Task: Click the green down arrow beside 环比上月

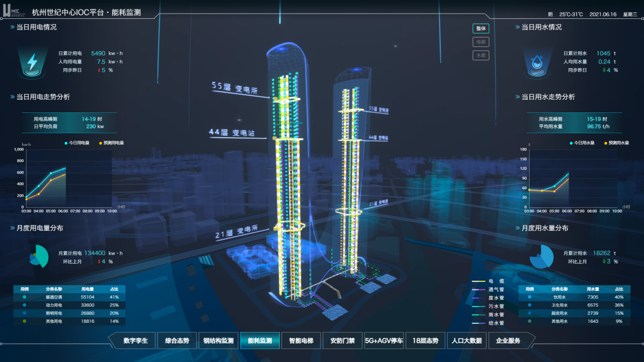Action: pyautogui.click(x=604, y=261)
